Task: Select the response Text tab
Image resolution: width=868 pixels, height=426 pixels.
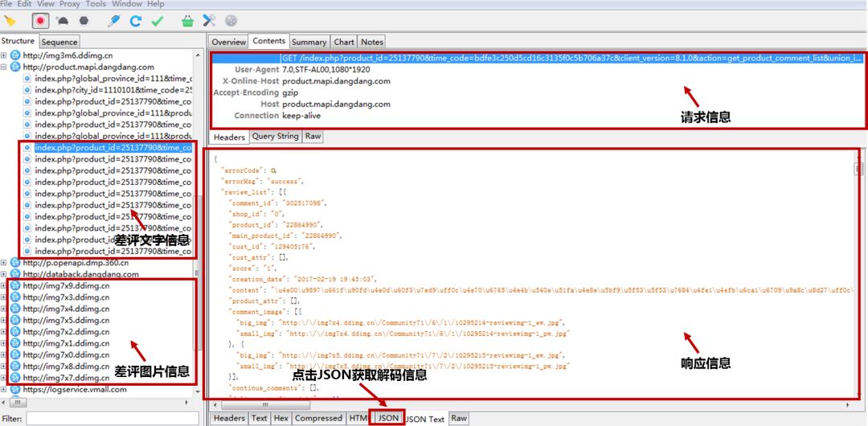Action: 259,418
